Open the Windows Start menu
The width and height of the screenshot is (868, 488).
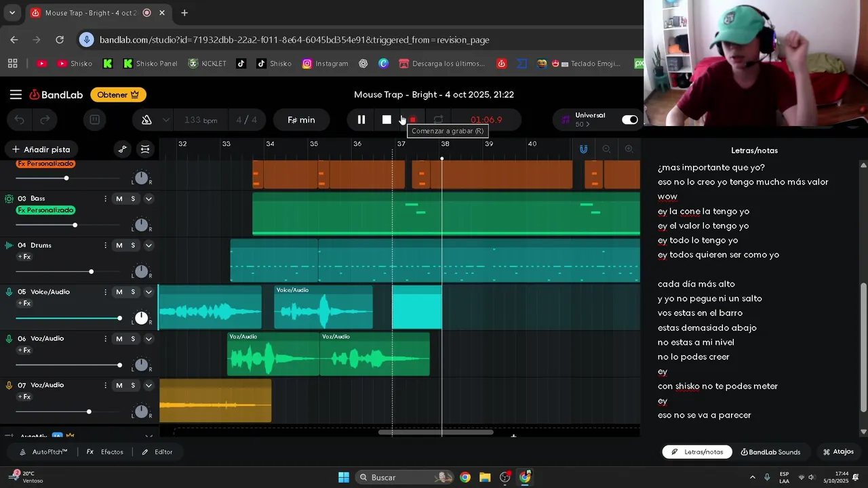pyautogui.click(x=344, y=477)
